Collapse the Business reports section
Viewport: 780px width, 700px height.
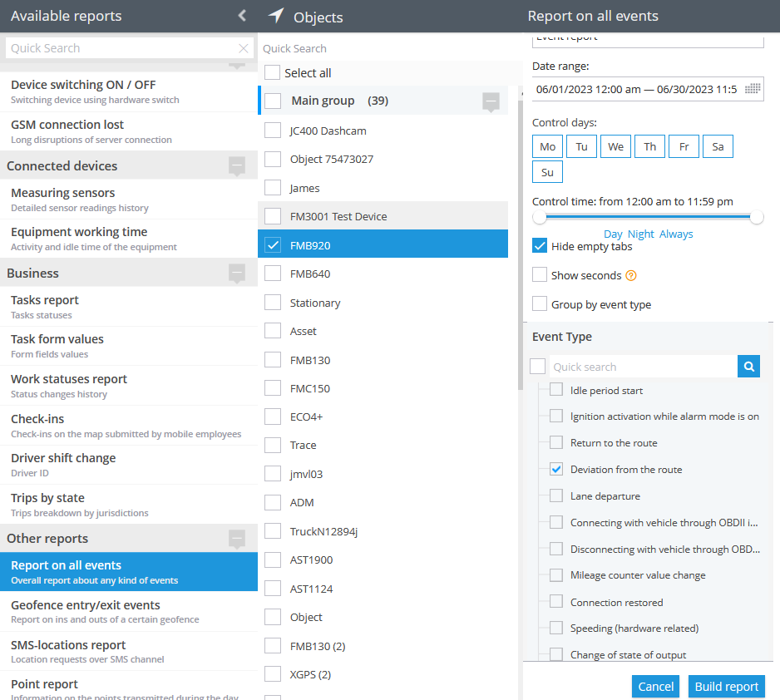237,274
